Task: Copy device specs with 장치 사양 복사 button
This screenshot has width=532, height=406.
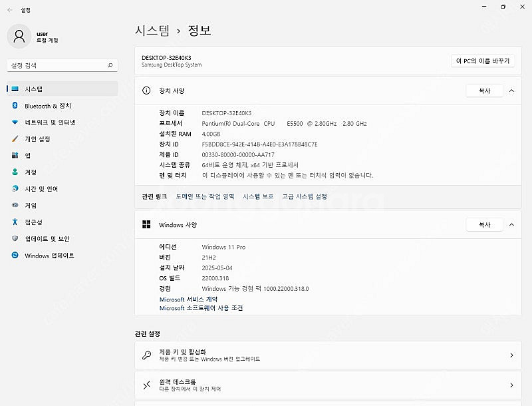Action: 485,91
